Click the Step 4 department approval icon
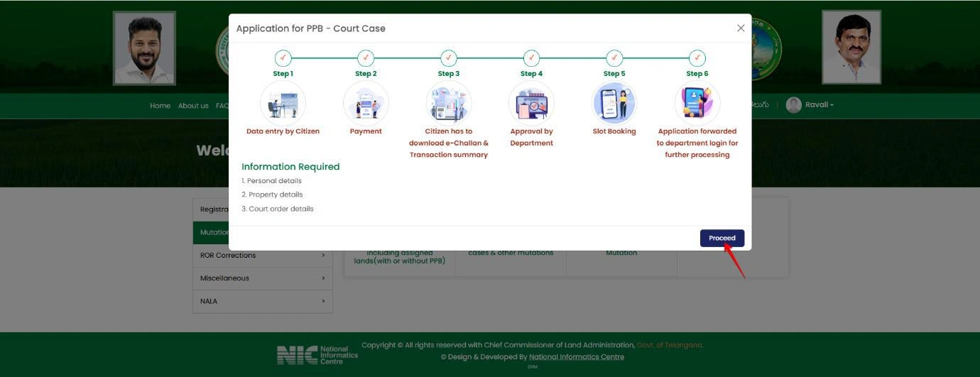Viewport: 980px width, 377px height. (x=531, y=103)
